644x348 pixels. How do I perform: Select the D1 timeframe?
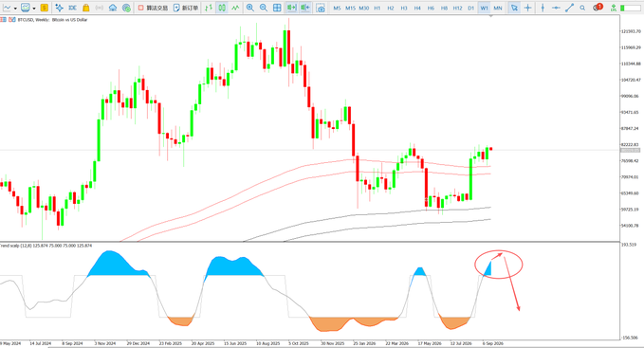click(x=471, y=9)
